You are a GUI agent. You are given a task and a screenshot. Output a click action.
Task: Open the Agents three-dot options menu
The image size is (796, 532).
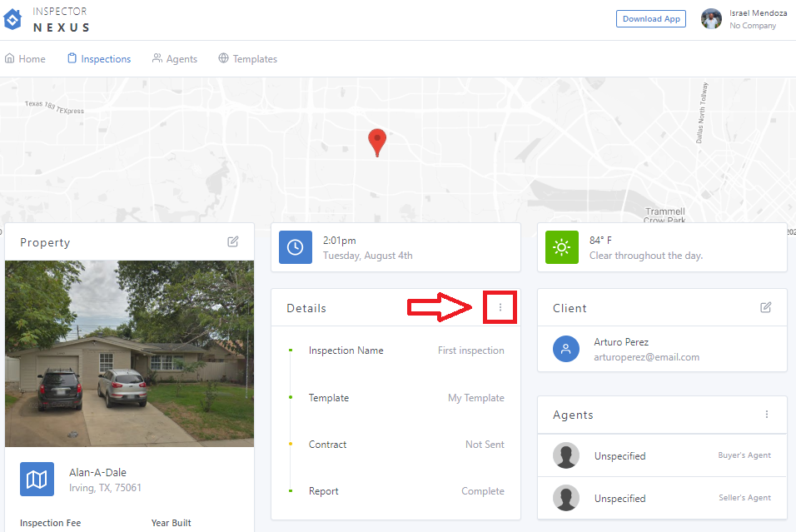tap(767, 414)
